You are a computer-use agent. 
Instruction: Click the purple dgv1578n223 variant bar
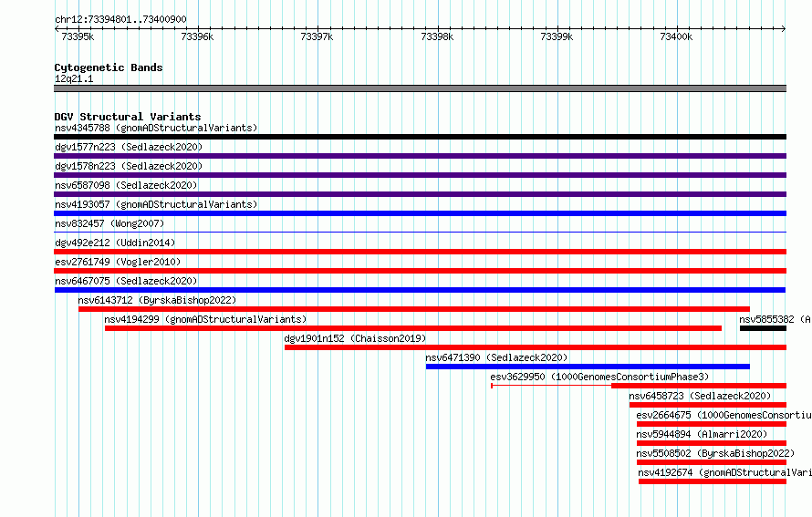pos(420,175)
